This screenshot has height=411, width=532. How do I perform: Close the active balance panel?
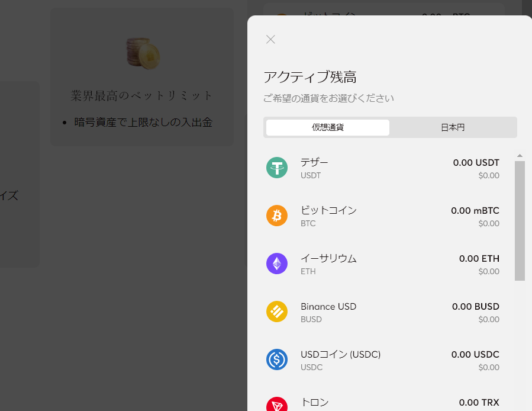click(x=270, y=40)
